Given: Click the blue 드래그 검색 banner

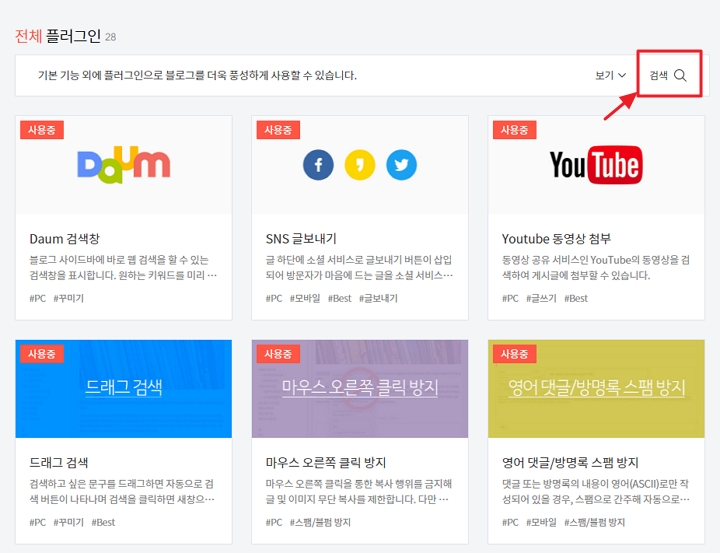Looking at the screenshot, I should coord(124,389).
